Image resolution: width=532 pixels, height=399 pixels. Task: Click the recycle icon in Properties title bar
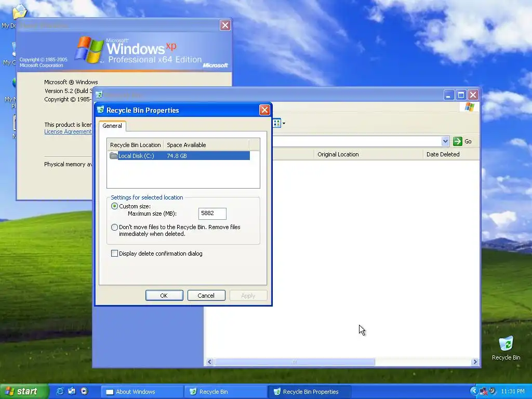pyautogui.click(x=100, y=110)
